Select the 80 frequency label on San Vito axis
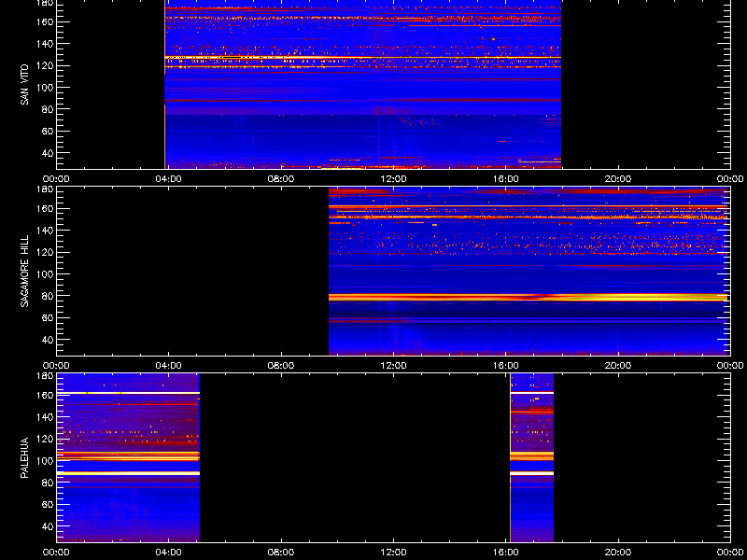 tap(46, 109)
